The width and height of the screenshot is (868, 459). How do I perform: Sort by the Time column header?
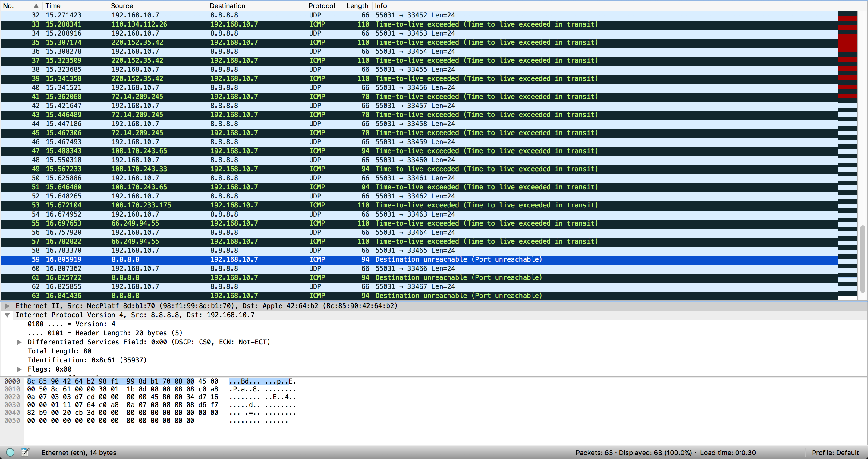coord(75,5)
